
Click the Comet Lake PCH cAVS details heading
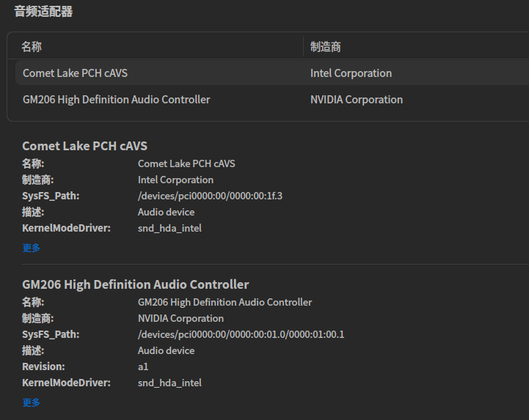click(84, 146)
